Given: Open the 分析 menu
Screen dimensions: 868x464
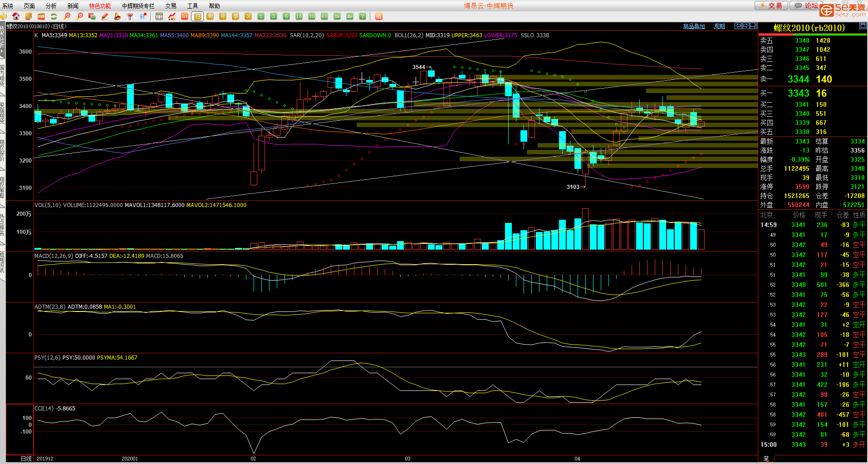Looking at the screenshot, I should coord(51,6).
